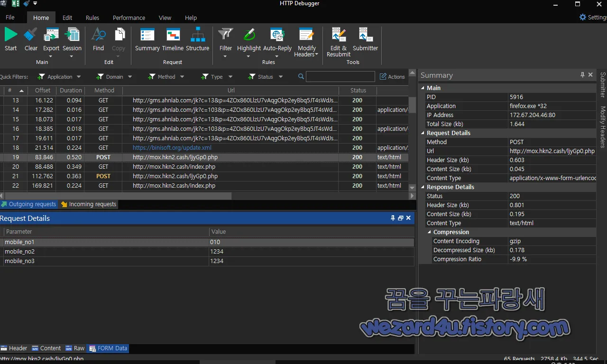This screenshot has width=607, height=364.
Task: Click the search magnifier icon
Action: coord(301,76)
